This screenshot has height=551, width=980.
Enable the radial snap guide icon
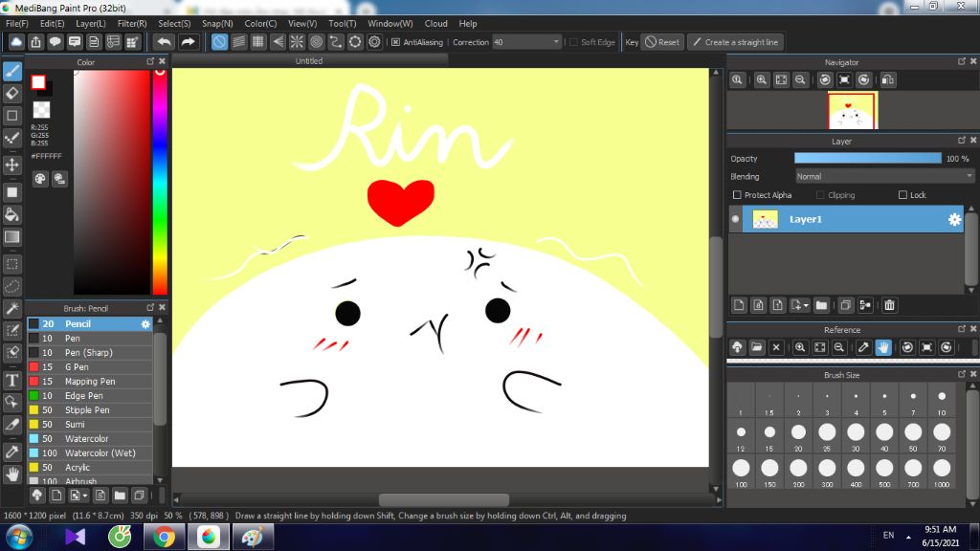click(x=297, y=42)
